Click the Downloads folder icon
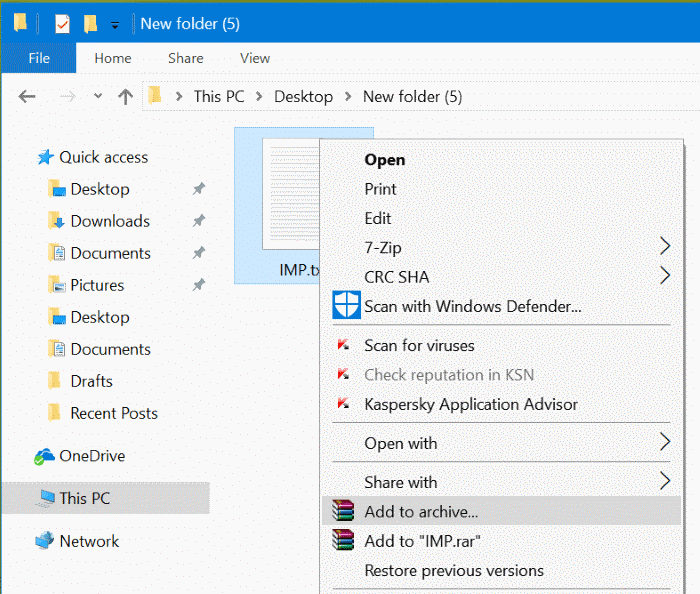This screenshot has height=594, width=700. [56, 221]
